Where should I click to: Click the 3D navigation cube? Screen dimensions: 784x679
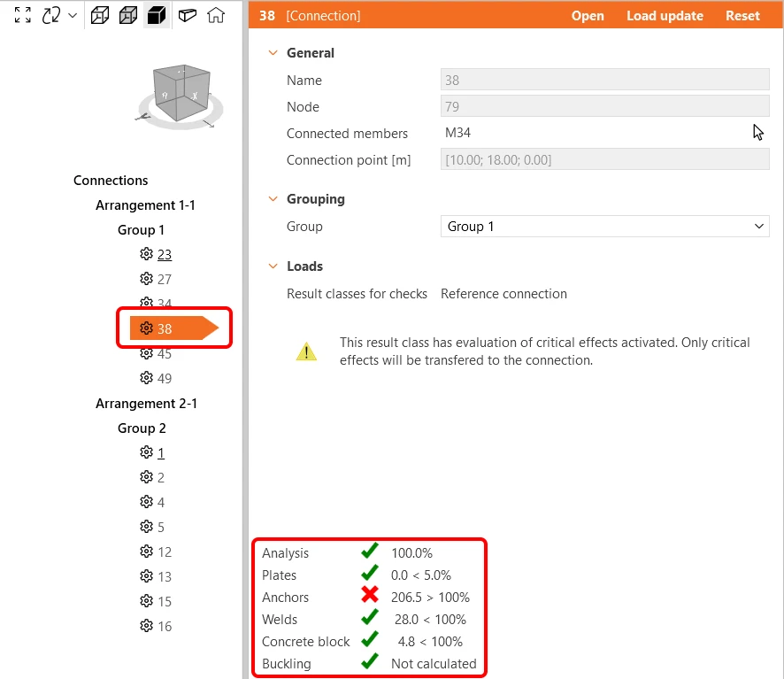click(x=181, y=96)
